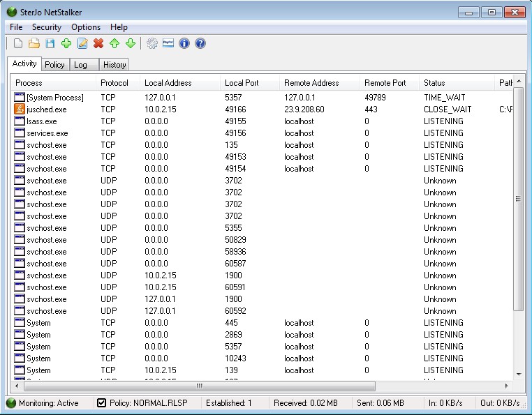Click the blue info About icon
This screenshot has height=415, width=532.
[184, 44]
